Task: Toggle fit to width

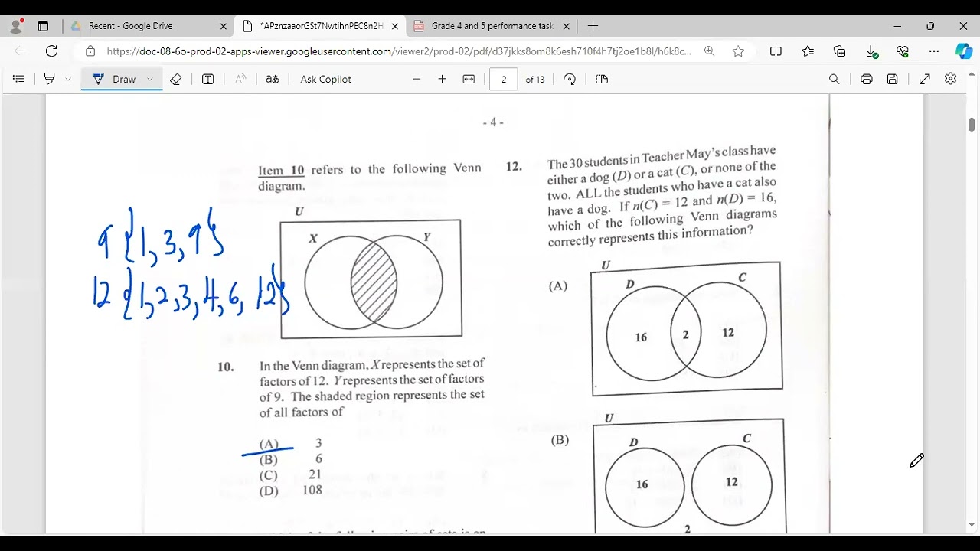Action: point(469,79)
